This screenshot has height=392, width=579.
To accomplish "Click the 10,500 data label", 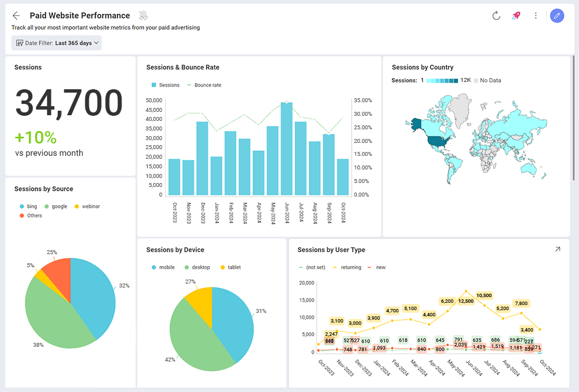I will pyautogui.click(x=484, y=295).
